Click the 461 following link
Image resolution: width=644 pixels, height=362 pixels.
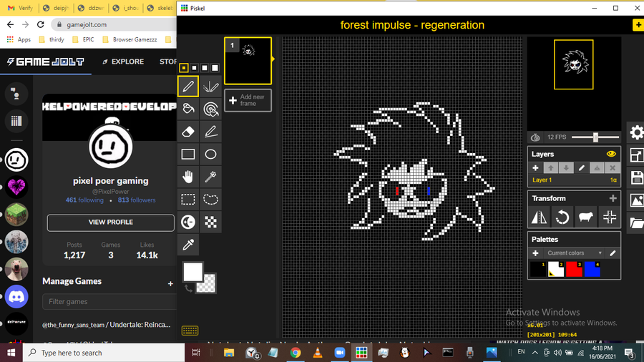(84, 200)
